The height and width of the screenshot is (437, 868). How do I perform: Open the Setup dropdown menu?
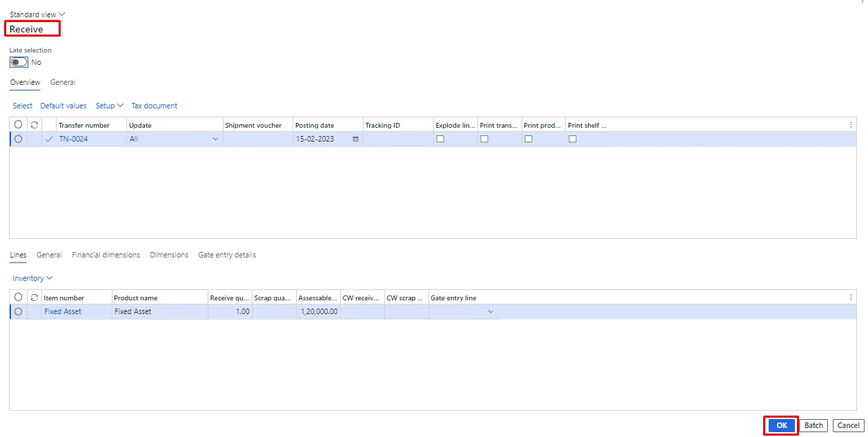click(x=110, y=106)
